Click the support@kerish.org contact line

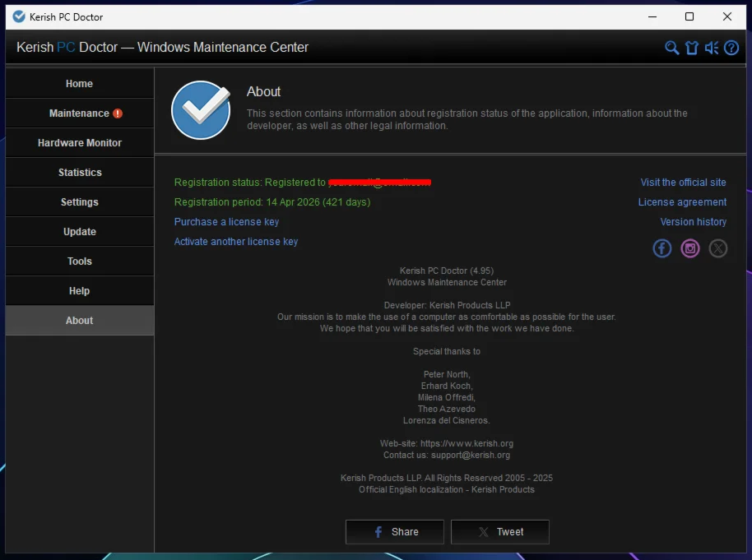pos(447,455)
